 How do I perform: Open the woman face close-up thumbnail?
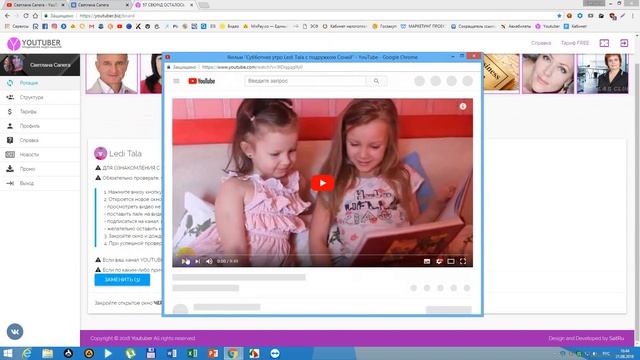(x=548, y=74)
